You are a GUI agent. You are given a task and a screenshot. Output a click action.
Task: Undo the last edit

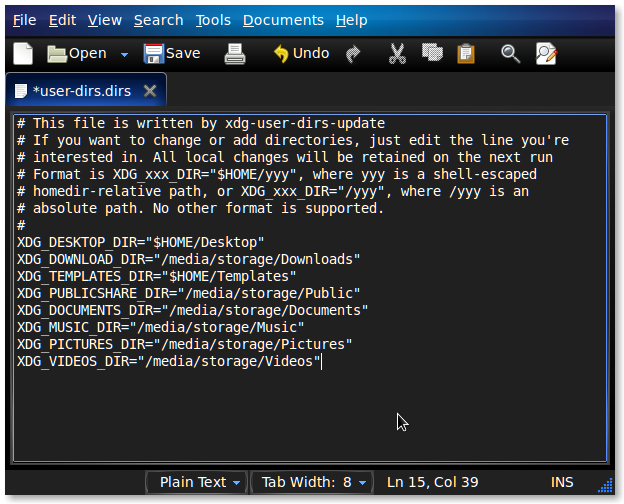[x=301, y=54]
